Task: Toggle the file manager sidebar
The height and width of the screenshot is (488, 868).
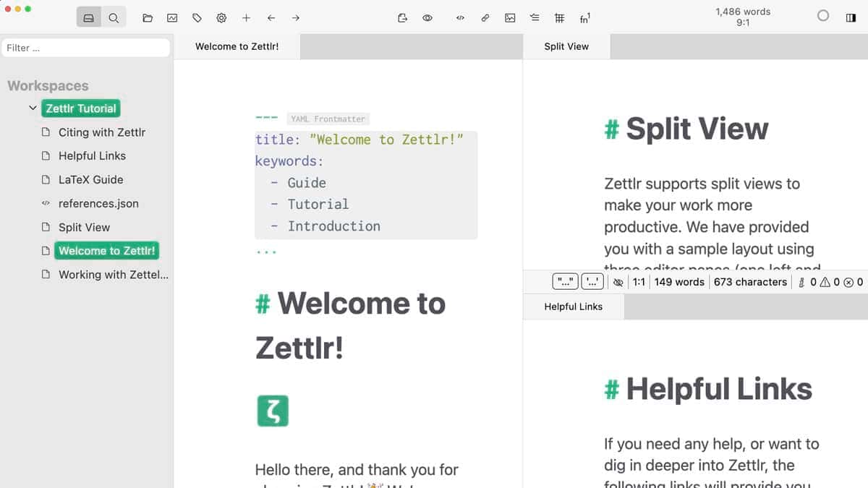Action: pyautogui.click(x=88, y=17)
